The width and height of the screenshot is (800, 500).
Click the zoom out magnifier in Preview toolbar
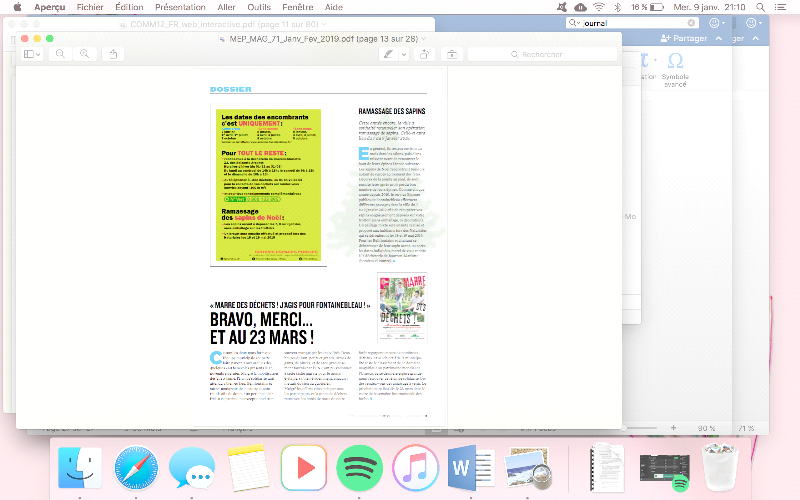60,54
